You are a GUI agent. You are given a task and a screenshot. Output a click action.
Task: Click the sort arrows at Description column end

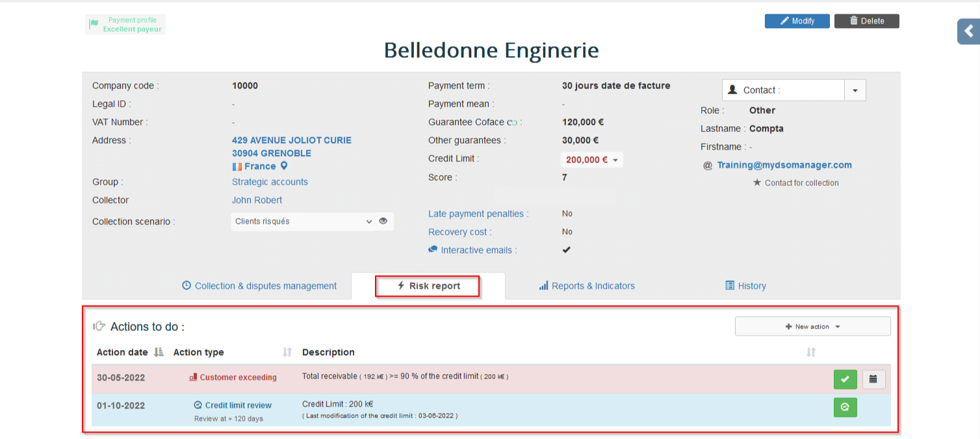click(x=810, y=353)
